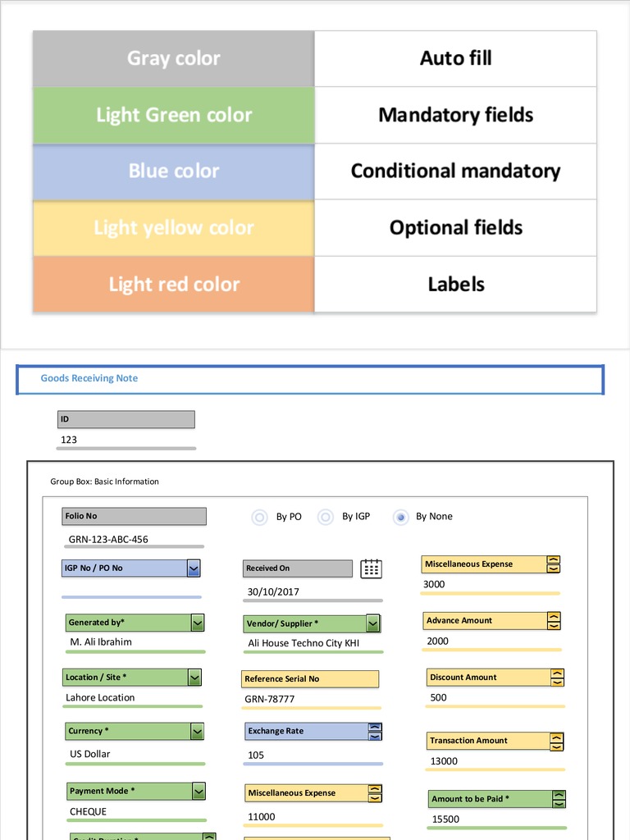The height and width of the screenshot is (840, 630).
Task: Click the Exchange Rate spinner arrows
Action: [375, 731]
